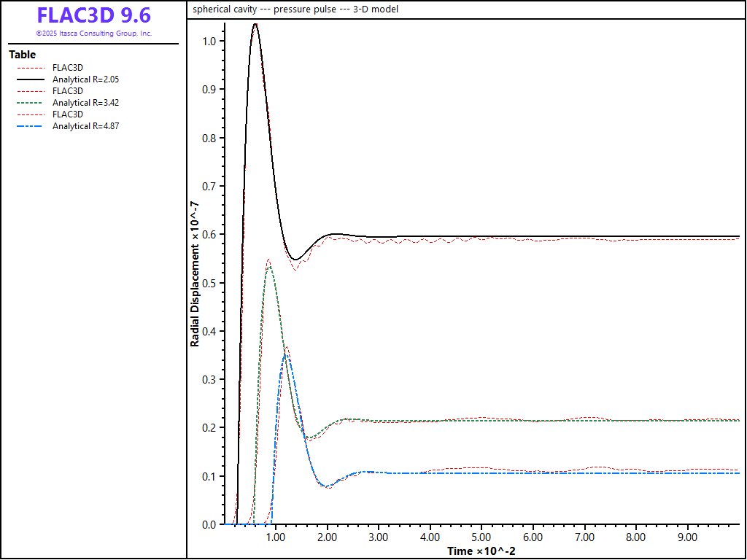Open the Itasca Consulting Group copyright link
Viewport: 747px width, 560px height.
coord(93,34)
